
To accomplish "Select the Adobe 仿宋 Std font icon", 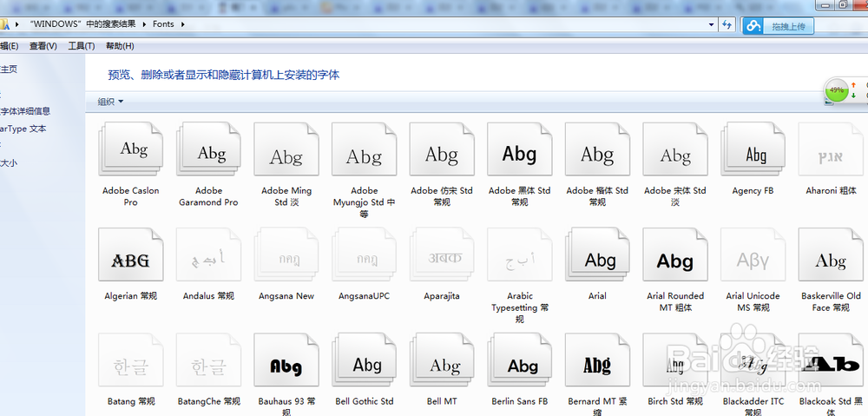I will click(442, 149).
